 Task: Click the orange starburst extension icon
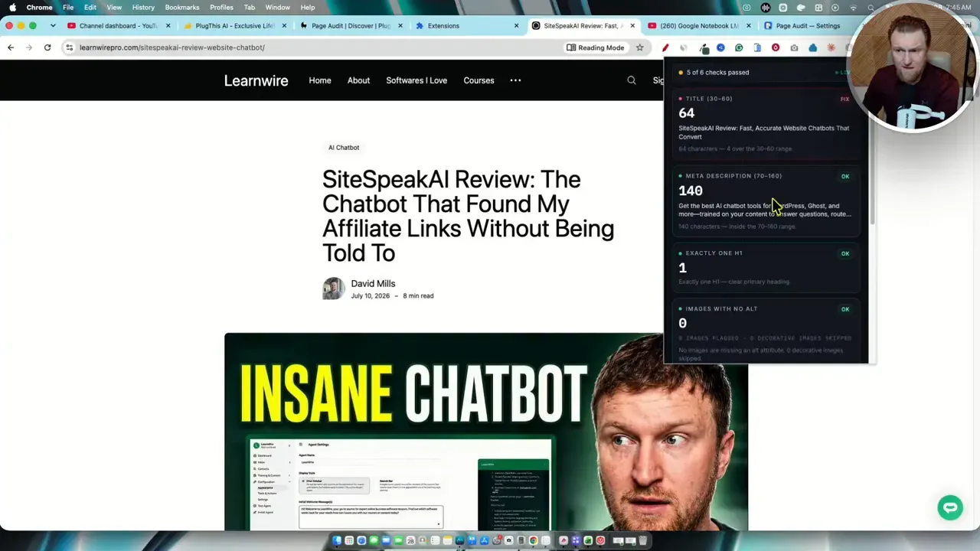pos(831,48)
